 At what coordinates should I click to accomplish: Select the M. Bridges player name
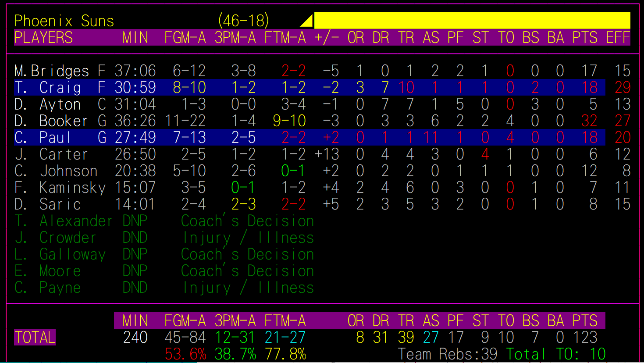[x=51, y=71]
